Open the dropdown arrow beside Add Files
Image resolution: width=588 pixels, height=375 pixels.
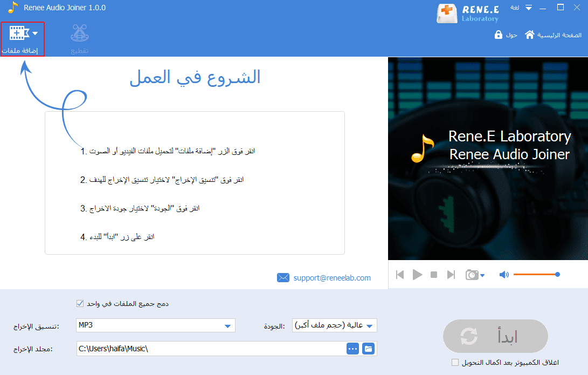tap(35, 33)
